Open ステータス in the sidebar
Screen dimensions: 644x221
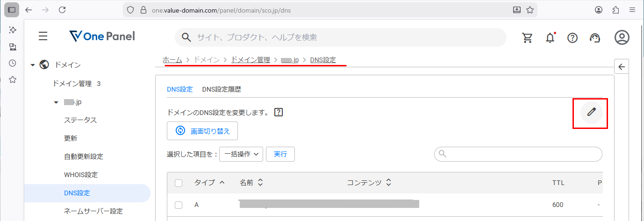coord(80,120)
